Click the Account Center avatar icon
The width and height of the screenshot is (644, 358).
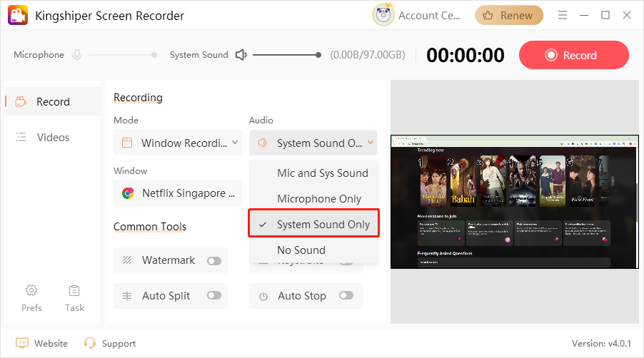click(x=383, y=15)
